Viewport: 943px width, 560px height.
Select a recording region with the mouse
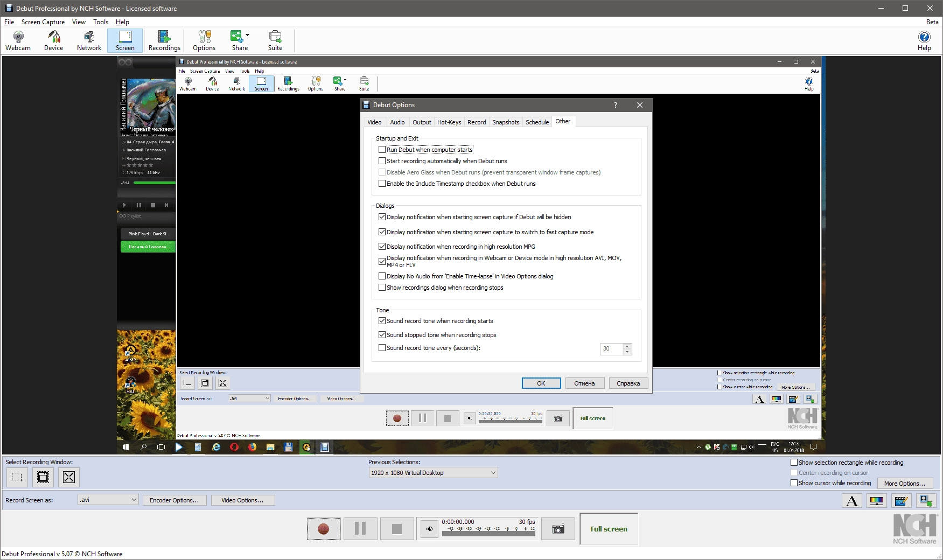pyautogui.click(x=17, y=477)
